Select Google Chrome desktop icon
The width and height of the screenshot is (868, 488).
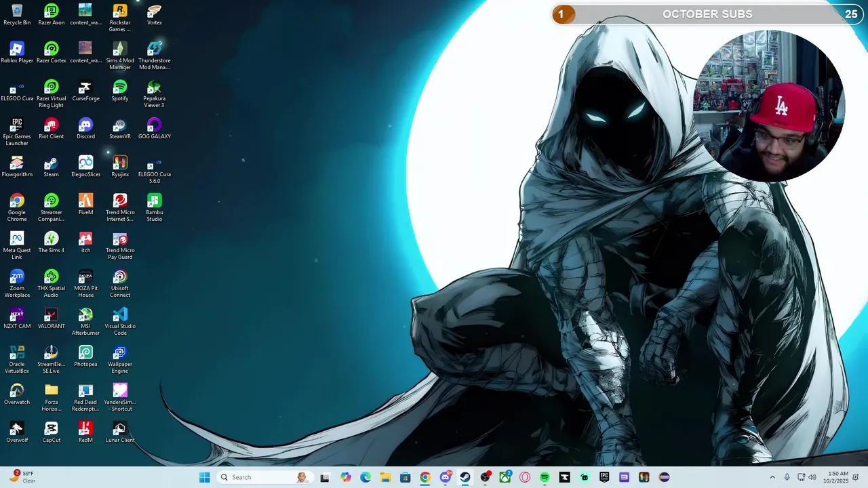(x=17, y=207)
